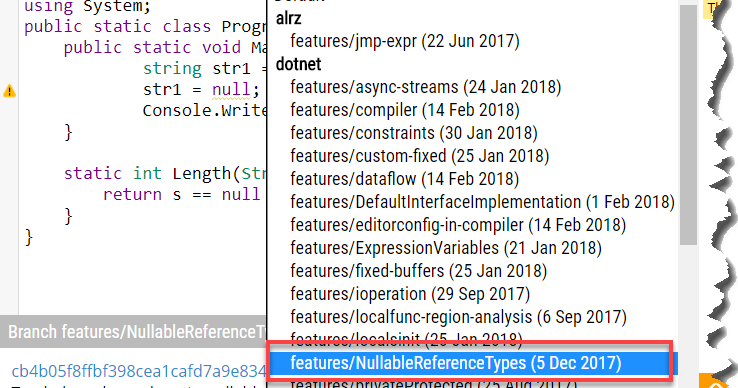Click the Branch features/NullableReference header bar
Image resolution: width=738 pixels, height=388 pixels.
[x=133, y=331]
